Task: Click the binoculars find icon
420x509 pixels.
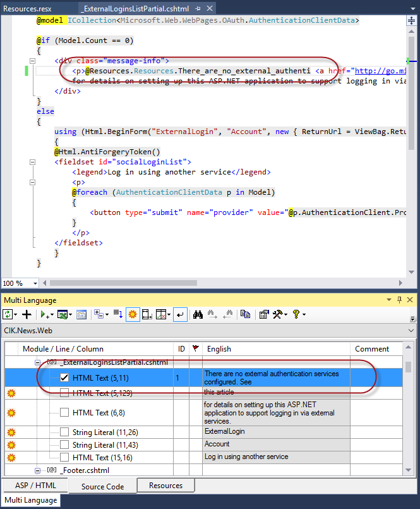Action: click(x=198, y=314)
